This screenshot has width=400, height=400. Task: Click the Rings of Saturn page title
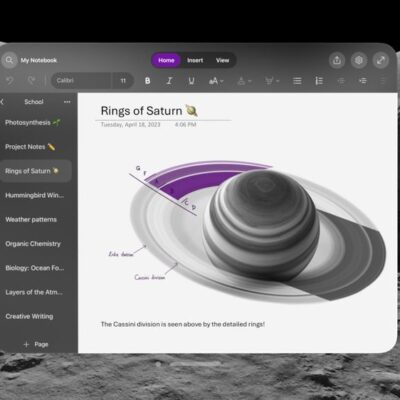149,111
